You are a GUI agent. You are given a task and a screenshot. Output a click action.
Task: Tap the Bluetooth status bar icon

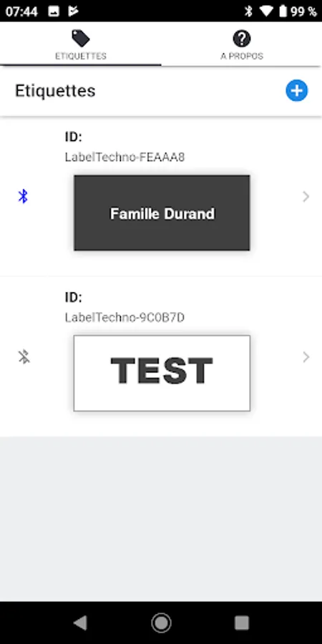pos(248,11)
